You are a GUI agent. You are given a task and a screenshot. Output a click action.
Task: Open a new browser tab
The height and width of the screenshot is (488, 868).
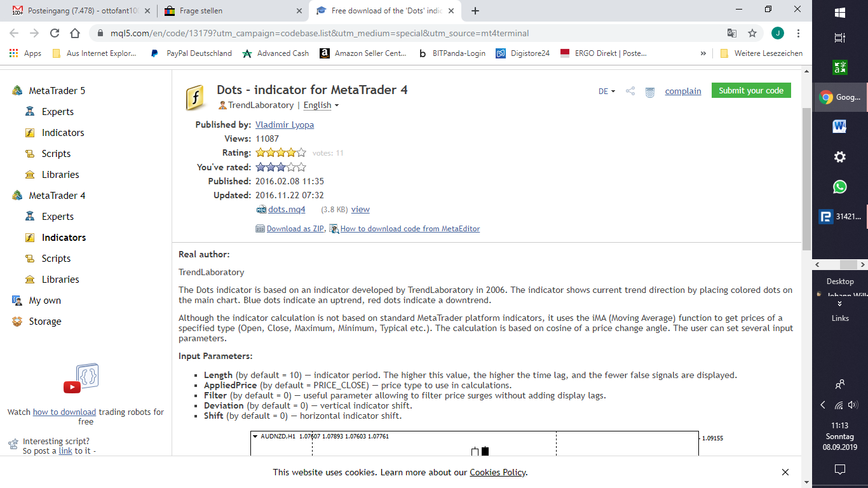tap(475, 11)
